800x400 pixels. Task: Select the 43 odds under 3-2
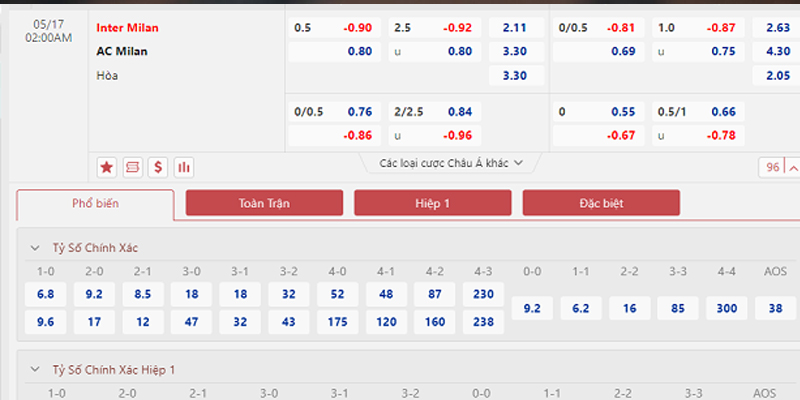tap(289, 322)
